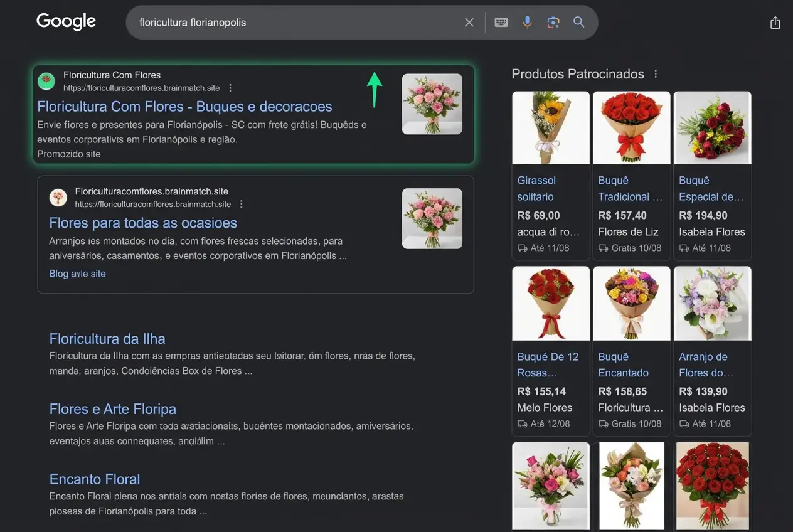793x532 pixels.
Task: Click the magnifying glass search icon
Action: point(579,23)
